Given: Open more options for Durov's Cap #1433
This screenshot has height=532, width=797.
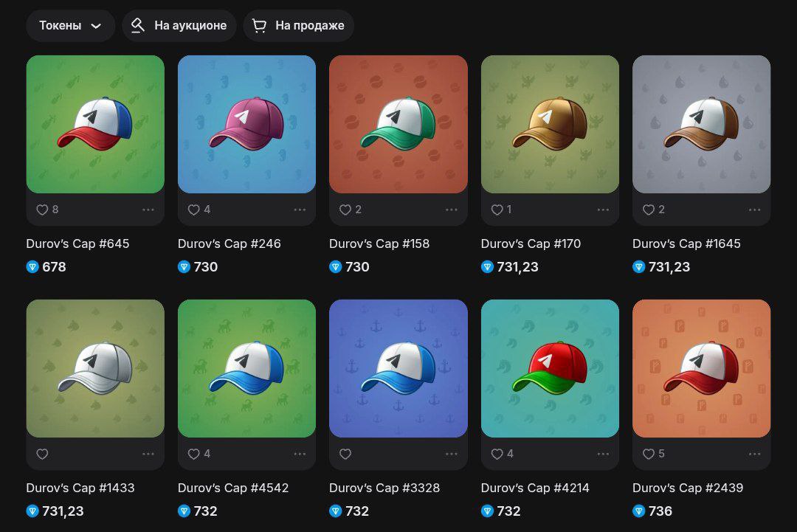Looking at the screenshot, I should coord(148,454).
